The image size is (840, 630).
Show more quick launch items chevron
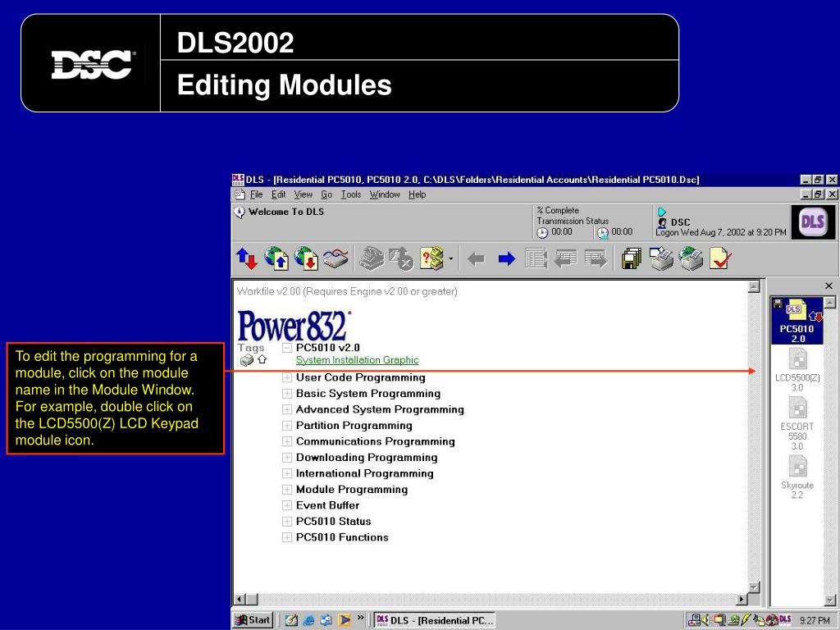tap(361, 618)
